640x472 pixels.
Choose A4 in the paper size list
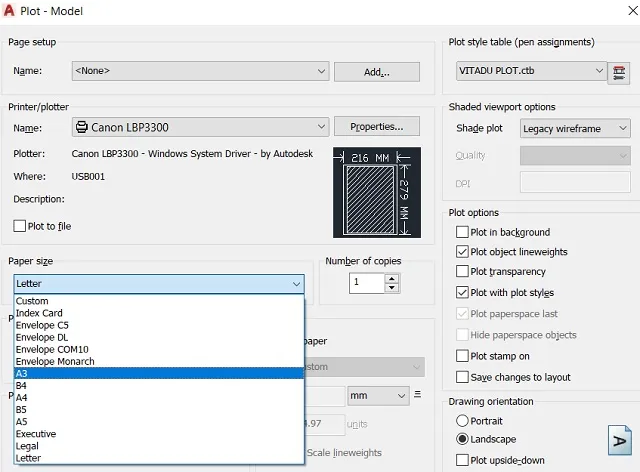[22, 397]
